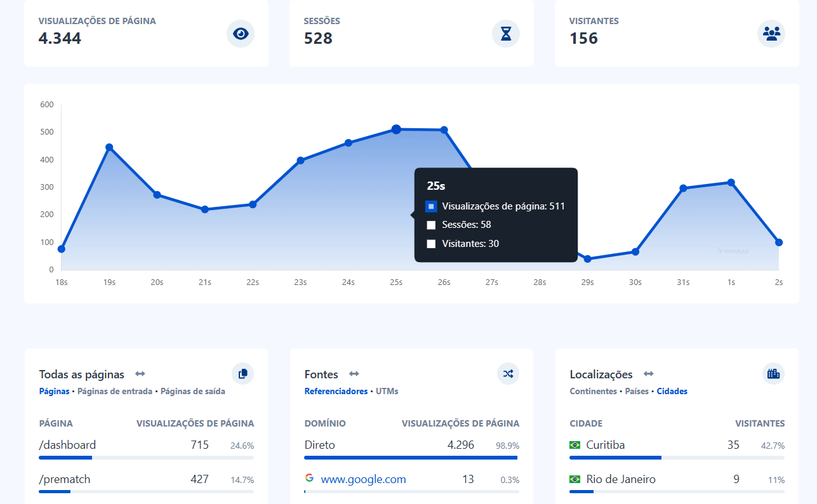Click the Google favicon next to www.google.com
This screenshot has width=817, height=504.
[x=309, y=479]
